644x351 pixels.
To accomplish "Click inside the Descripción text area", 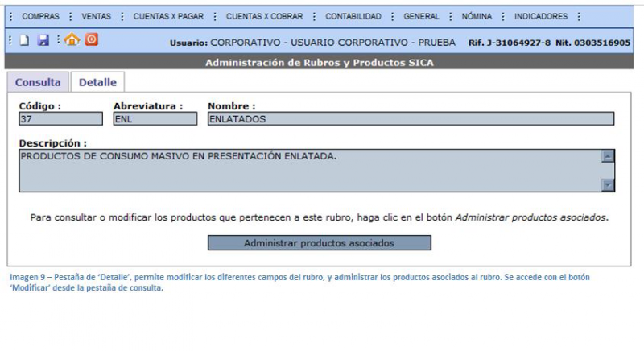I will pyautogui.click(x=310, y=171).
